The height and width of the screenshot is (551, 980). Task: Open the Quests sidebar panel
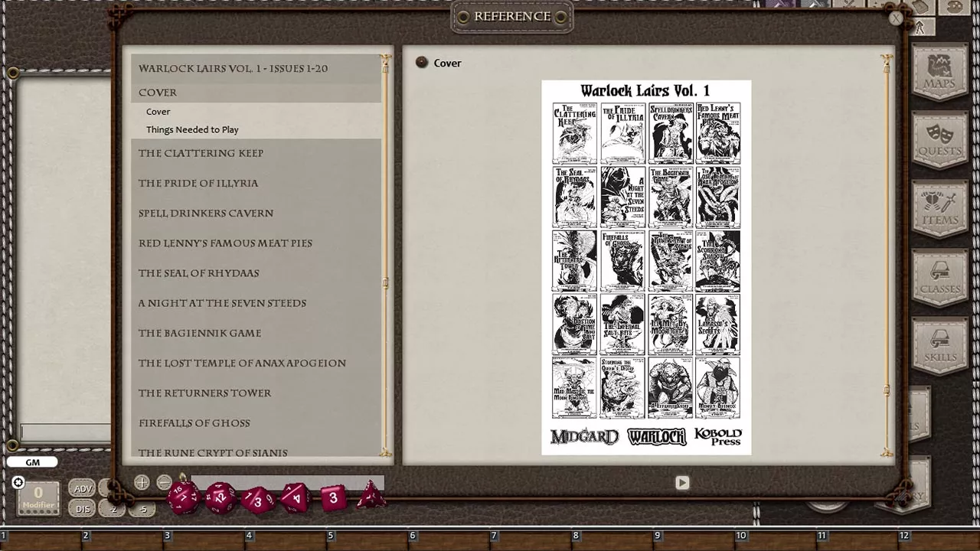click(x=940, y=141)
